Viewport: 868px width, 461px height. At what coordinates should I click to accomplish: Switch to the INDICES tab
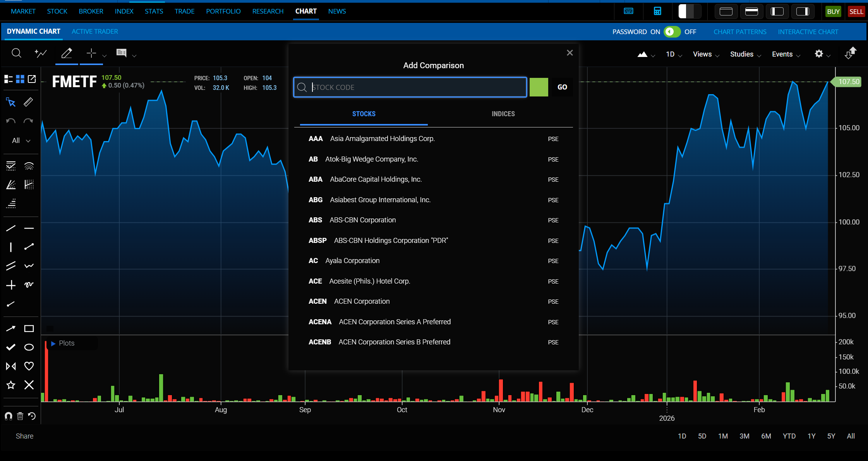click(503, 114)
